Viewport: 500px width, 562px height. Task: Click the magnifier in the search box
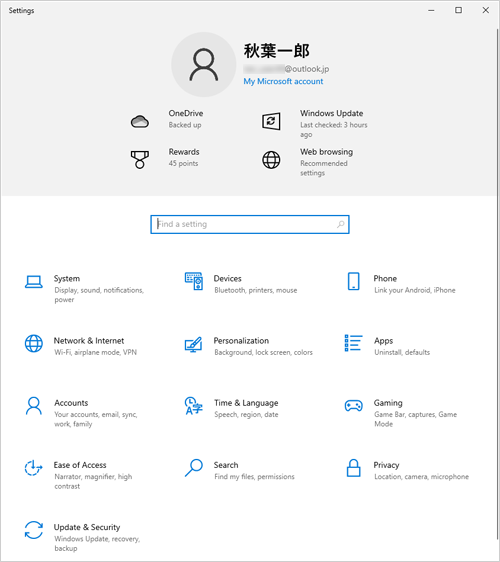[x=341, y=224]
